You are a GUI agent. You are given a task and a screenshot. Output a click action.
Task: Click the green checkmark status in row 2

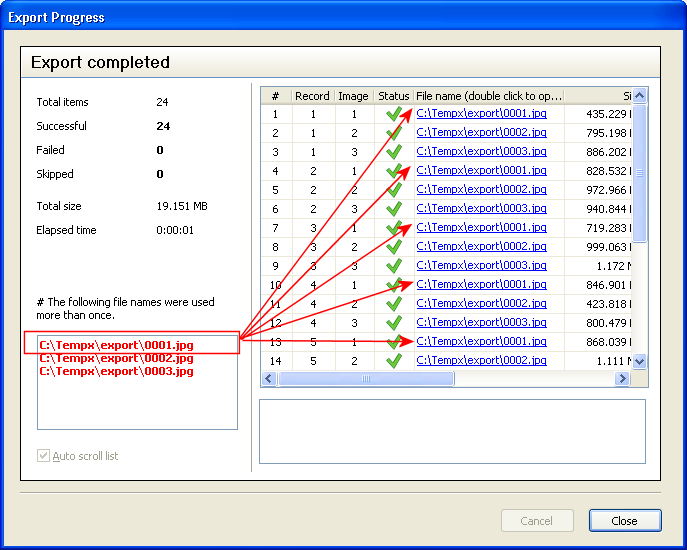[x=394, y=133]
